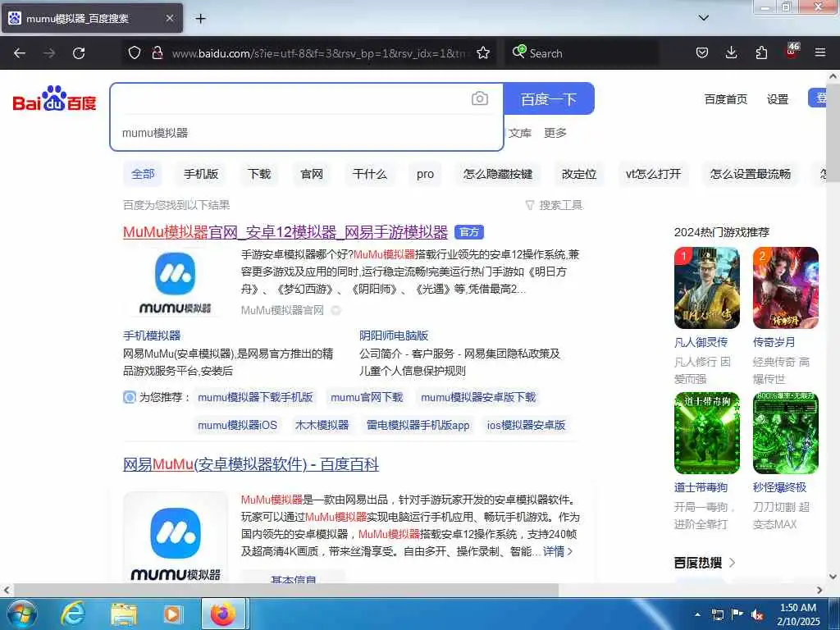Click the MuMu logo thumbnail in first result

[176, 282]
